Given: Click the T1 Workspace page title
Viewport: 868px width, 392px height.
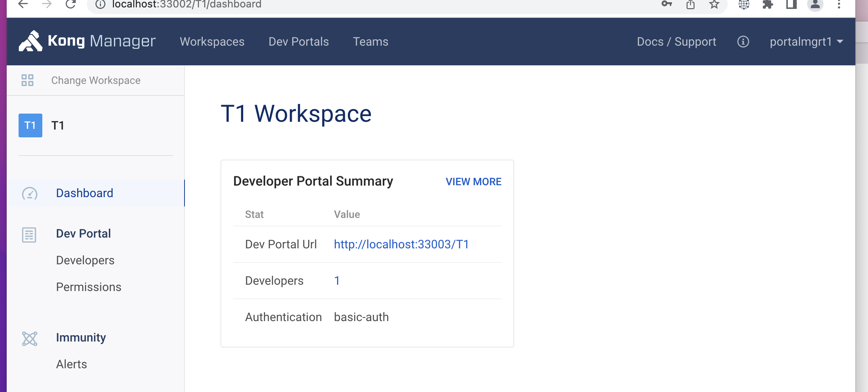Looking at the screenshot, I should (296, 113).
